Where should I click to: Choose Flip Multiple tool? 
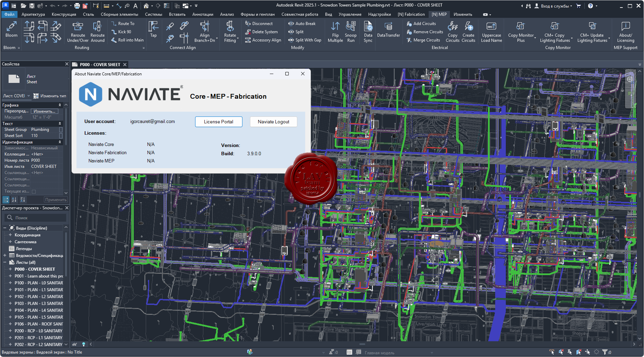click(x=335, y=32)
